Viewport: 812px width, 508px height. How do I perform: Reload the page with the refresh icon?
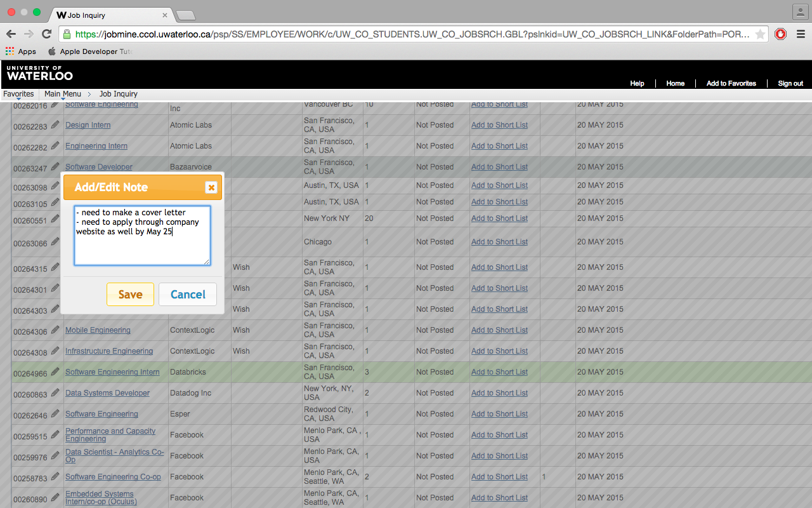[46, 34]
